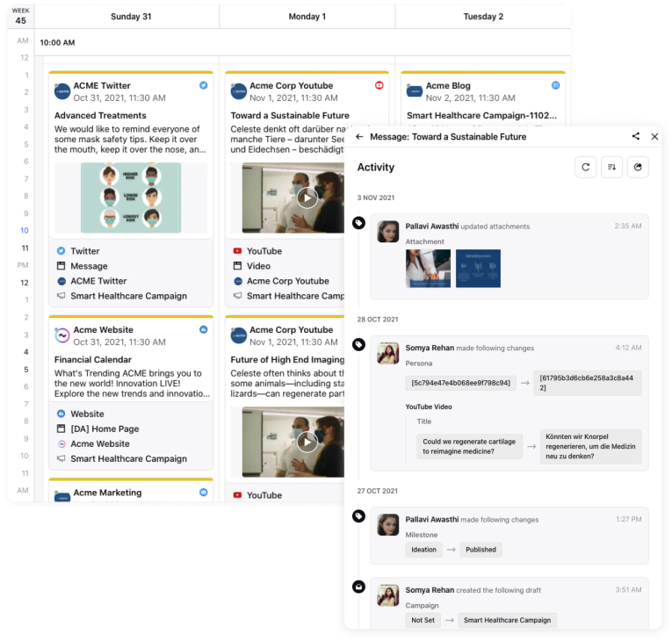The width and height of the screenshot is (672, 641).
Task: Select the Monday 1 column header
Action: 307,17
